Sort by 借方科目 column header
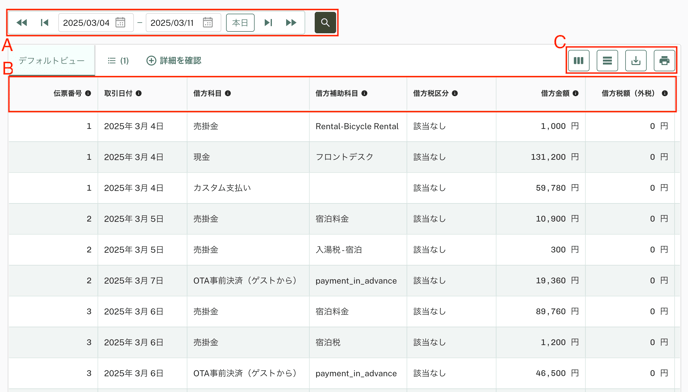The image size is (688, 392). coord(207,93)
